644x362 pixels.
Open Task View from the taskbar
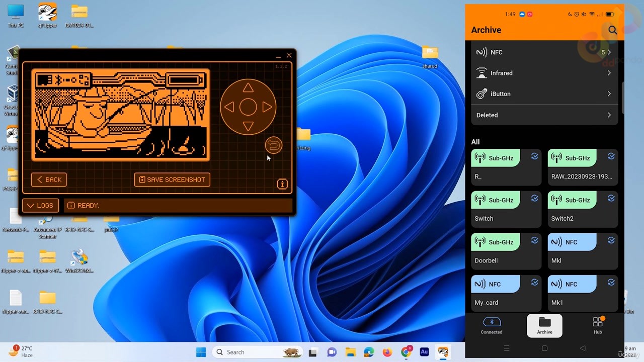point(312,352)
